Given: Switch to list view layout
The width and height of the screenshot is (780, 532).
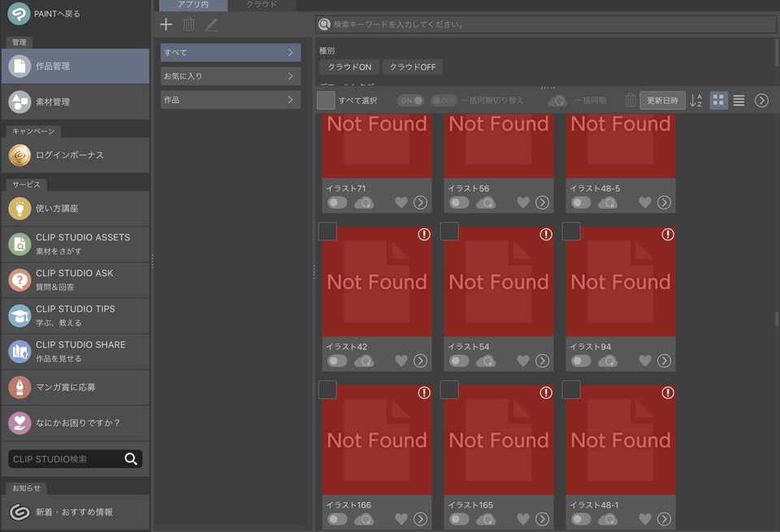Looking at the screenshot, I should coord(739,101).
